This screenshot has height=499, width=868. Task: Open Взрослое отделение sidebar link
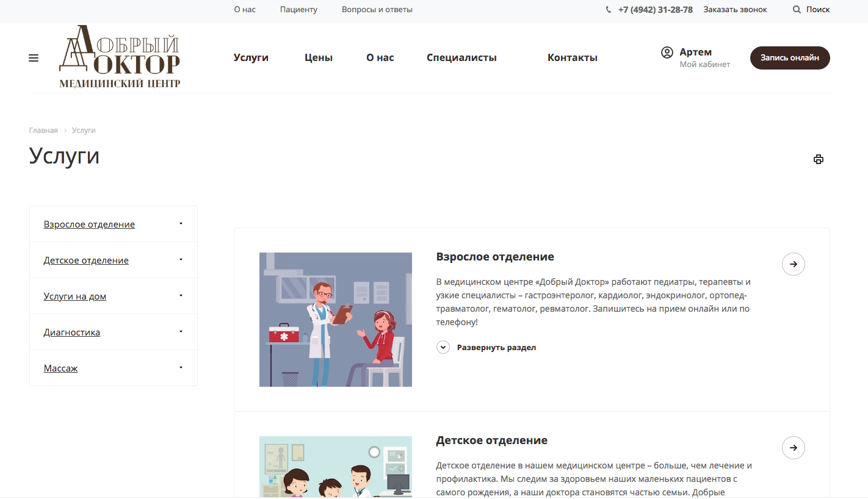tap(89, 224)
